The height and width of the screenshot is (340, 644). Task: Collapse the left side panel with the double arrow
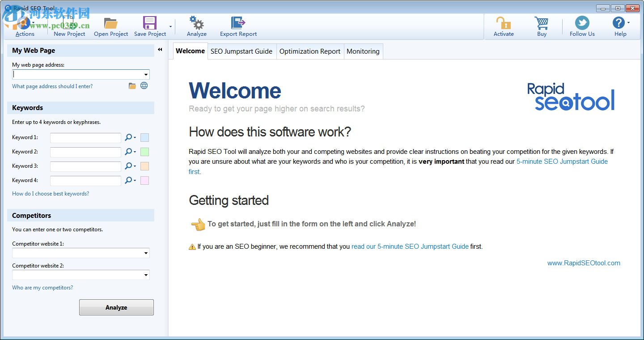[160, 50]
